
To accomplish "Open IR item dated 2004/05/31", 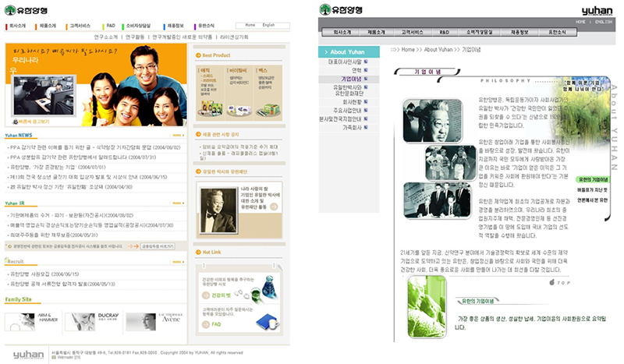I will pos(54,235).
